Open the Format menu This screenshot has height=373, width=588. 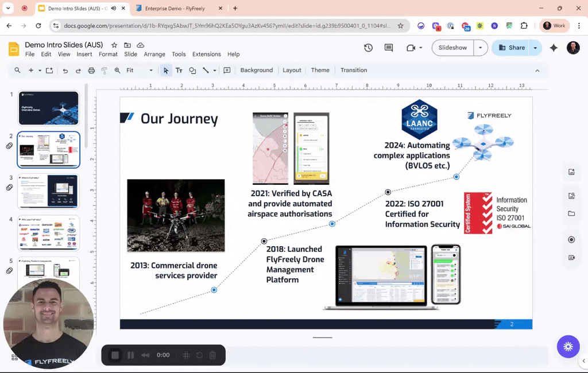[108, 54]
